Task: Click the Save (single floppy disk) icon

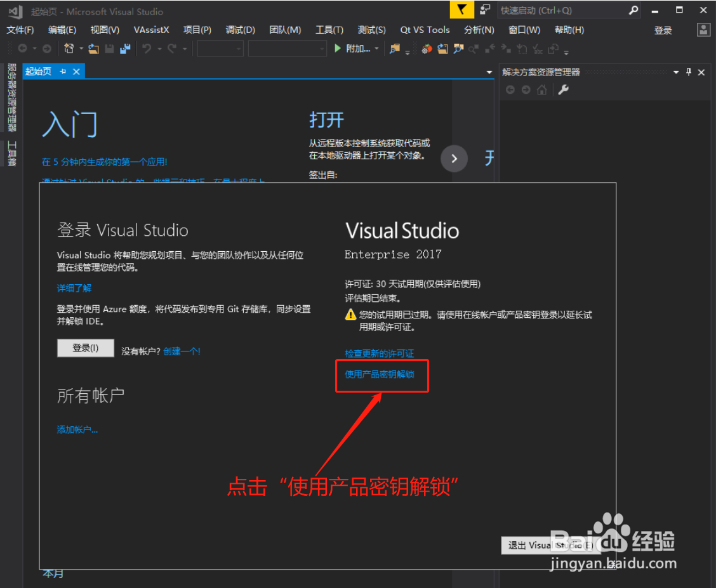Action: 110,48
